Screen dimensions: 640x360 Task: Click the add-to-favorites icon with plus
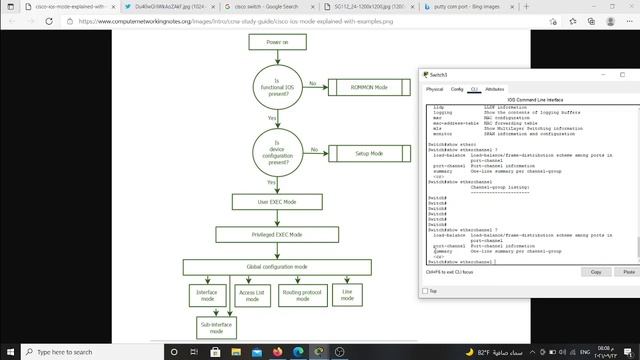(553, 21)
